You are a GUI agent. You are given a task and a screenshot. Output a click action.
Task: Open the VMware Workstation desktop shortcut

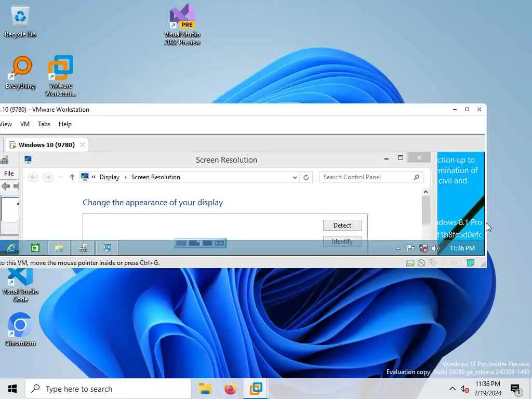pyautogui.click(x=60, y=75)
